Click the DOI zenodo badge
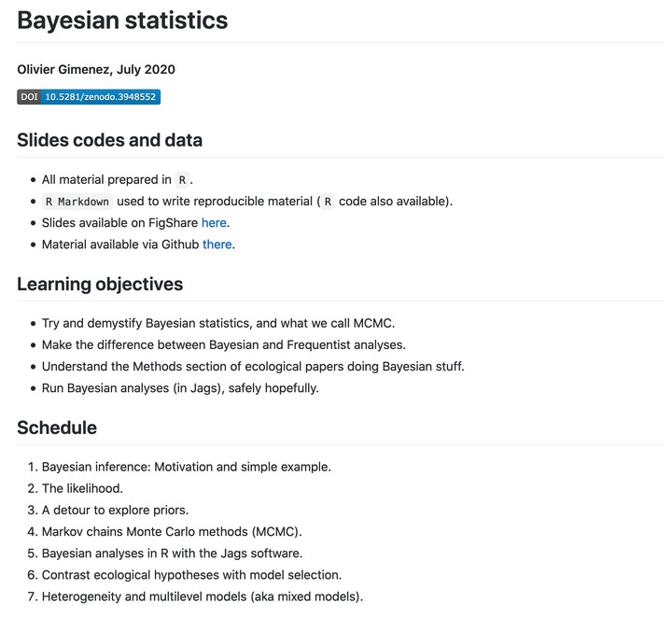 (89, 97)
